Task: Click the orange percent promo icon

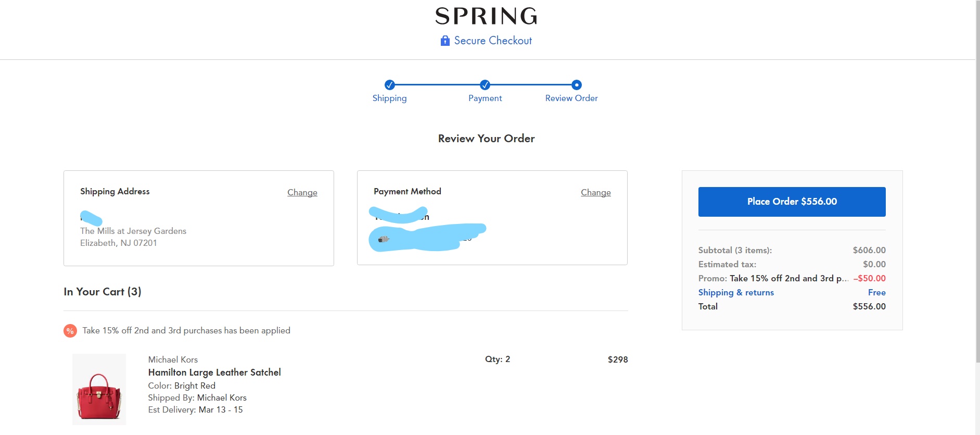Action: pos(70,331)
